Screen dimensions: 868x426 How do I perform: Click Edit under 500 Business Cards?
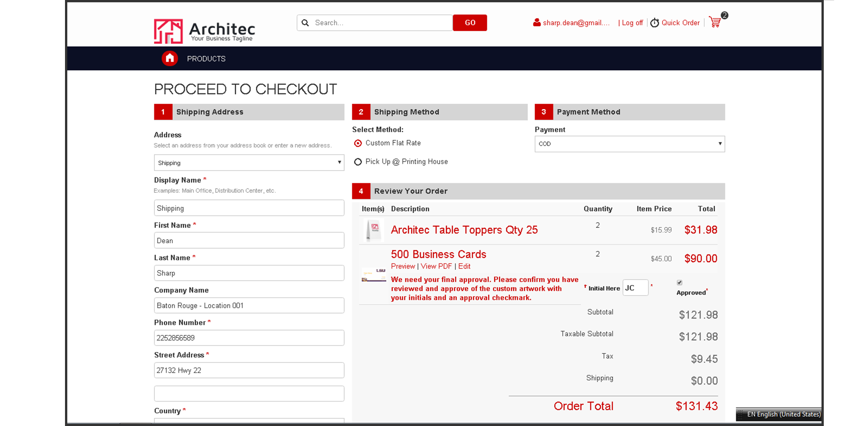point(464,266)
